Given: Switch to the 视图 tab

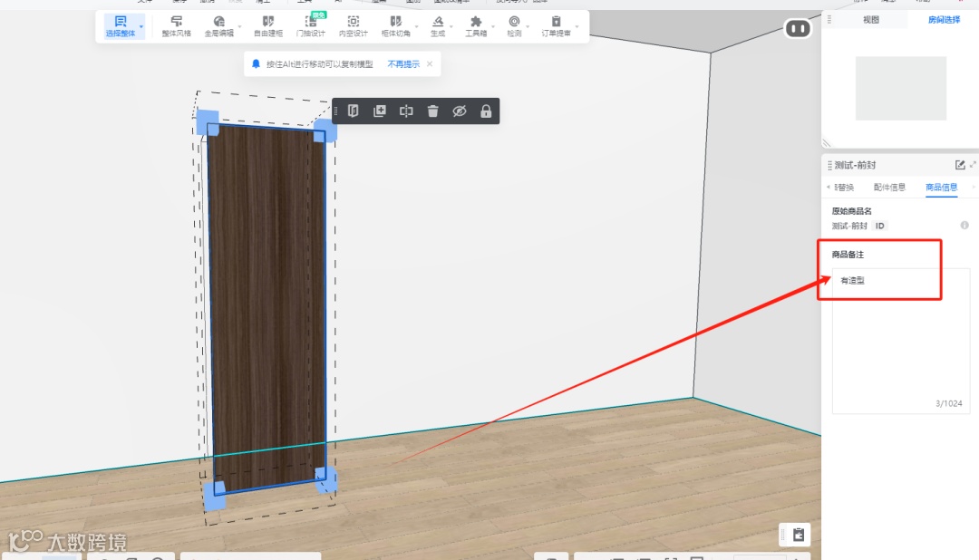Looking at the screenshot, I should pyautogui.click(x=871, y=20).
